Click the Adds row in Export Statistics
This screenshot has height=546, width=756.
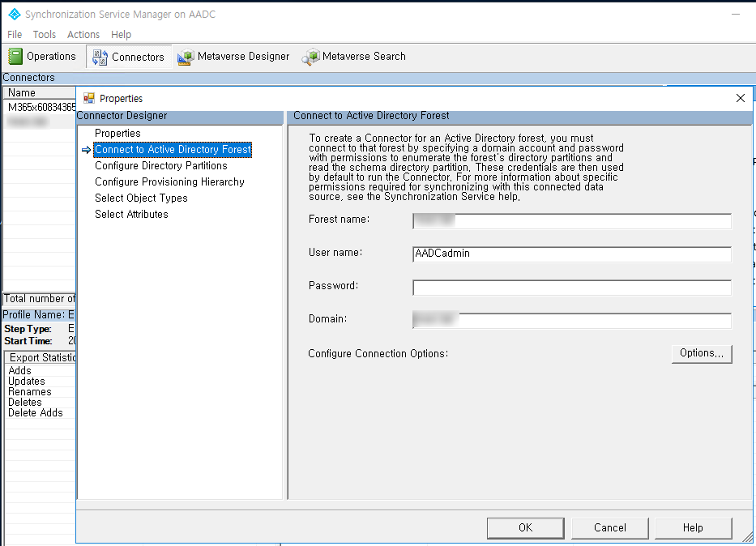(x=40, y=370)
